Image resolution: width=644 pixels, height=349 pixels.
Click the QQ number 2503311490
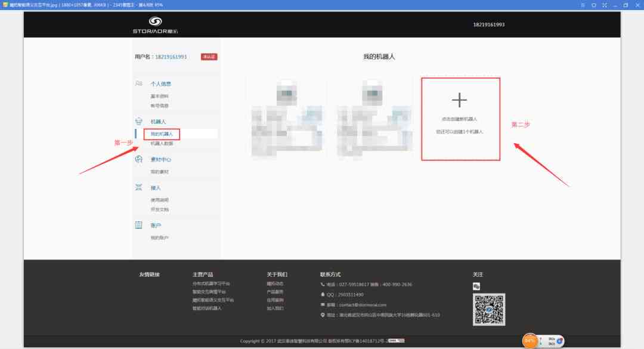click(x=351, y=295)
